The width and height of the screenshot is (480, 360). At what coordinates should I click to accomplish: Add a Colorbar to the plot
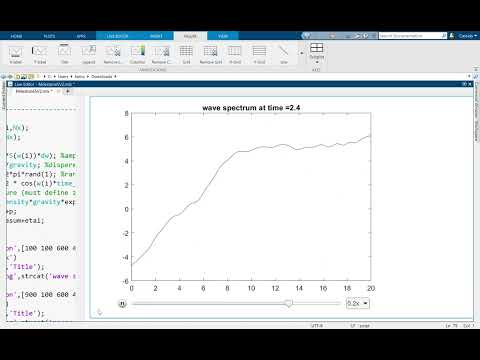[x=137, y=55]
